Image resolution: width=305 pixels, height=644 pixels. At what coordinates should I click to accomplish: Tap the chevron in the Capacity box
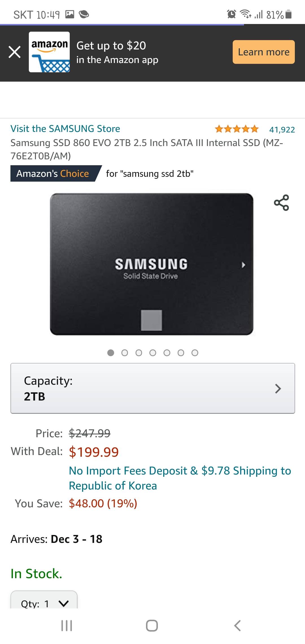tap(278, 389)
